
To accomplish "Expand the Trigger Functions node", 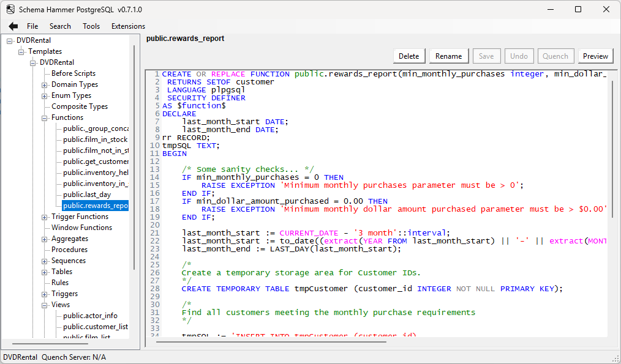I will coord(43,216).
